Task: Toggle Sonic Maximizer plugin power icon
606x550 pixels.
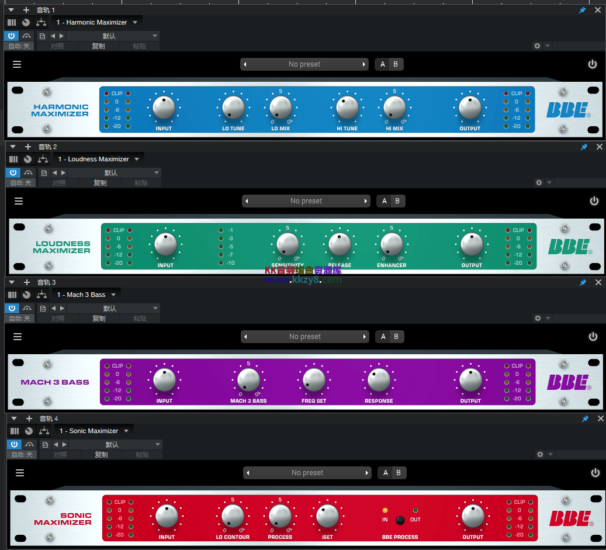Action: (595, 473)
